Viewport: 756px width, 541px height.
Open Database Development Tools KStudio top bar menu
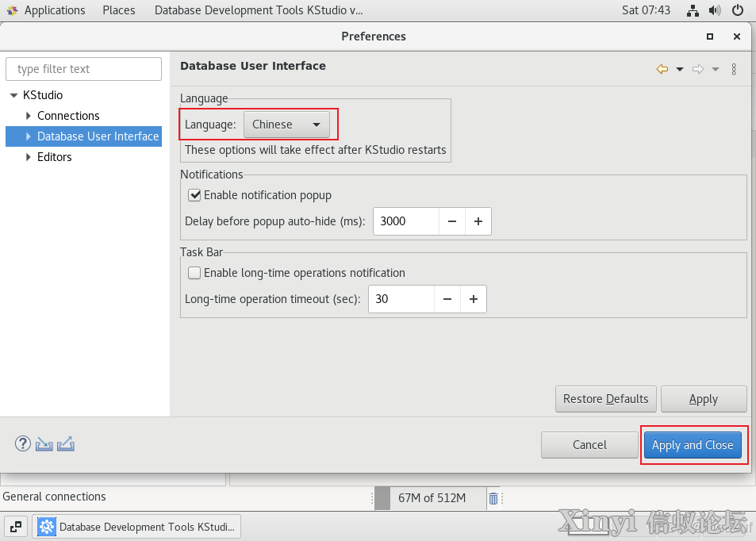259,10
